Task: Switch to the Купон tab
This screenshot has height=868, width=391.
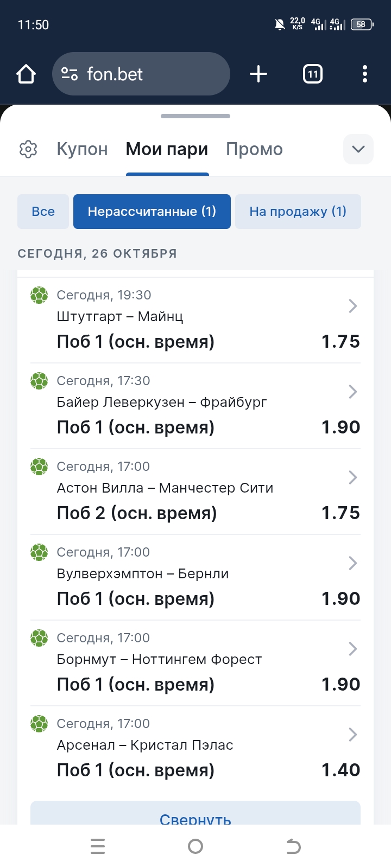Action: (x=83, y=149)
